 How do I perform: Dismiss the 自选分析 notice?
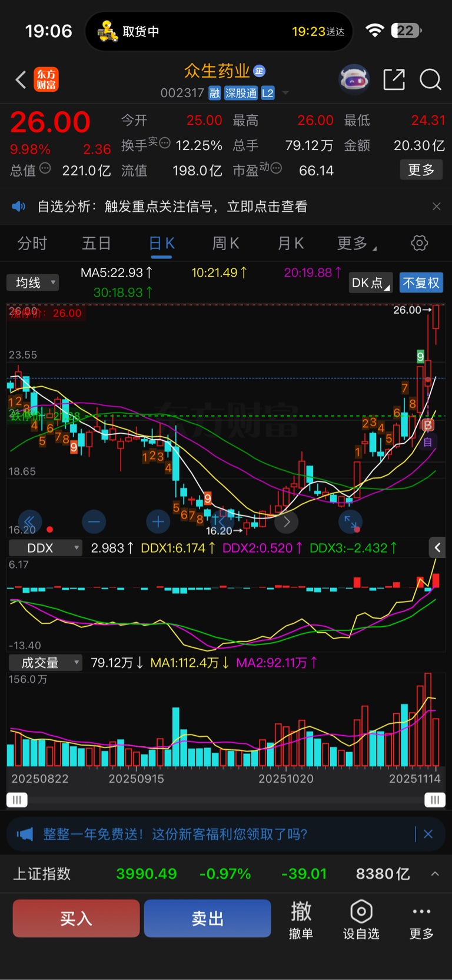(436, 206)
